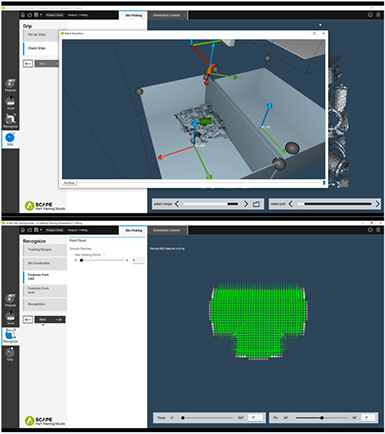Switch to Grip stage icon in Recognize window sidebar
This screenshot has width=385, height=434.
(x=10, y=354)
